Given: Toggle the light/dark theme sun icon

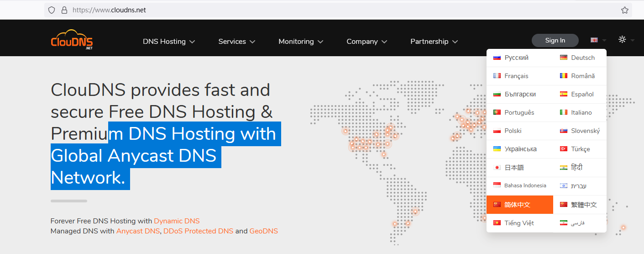Looking at the screenshot, I should coord(625,40).
